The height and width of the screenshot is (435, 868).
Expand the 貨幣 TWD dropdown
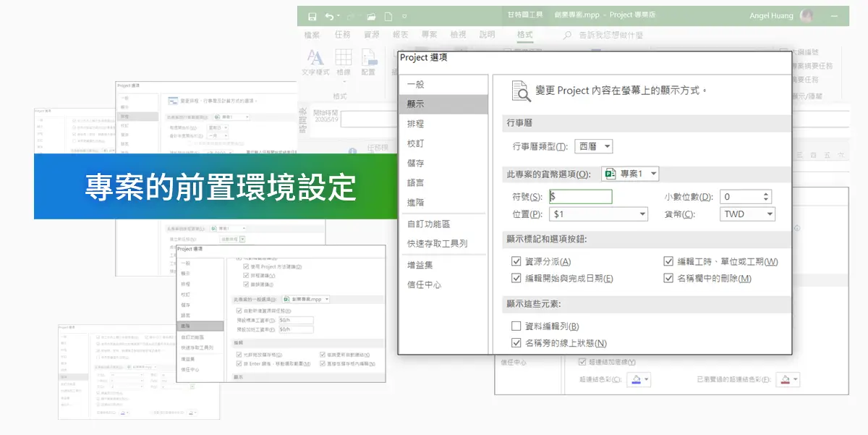(748, 214)
